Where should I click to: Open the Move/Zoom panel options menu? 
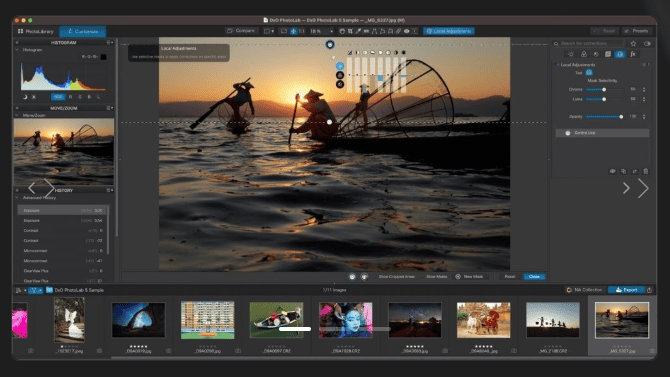(x=110, y=108)
